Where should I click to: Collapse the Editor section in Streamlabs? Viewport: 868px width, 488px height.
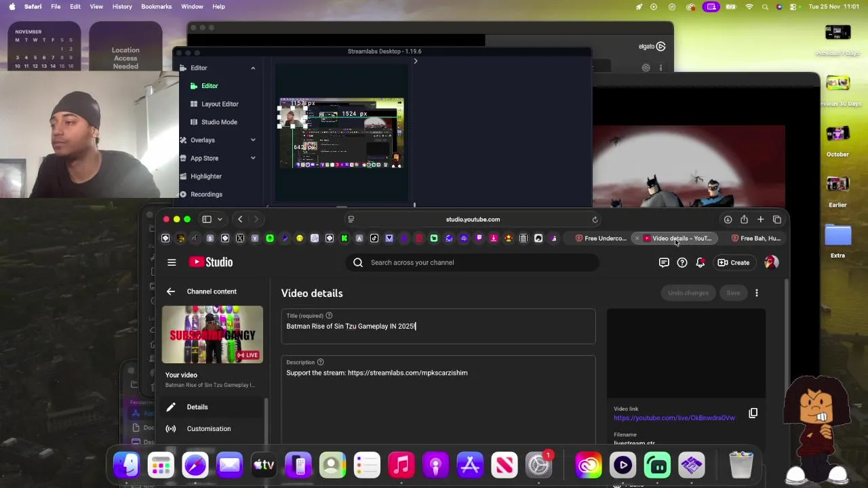253,68
